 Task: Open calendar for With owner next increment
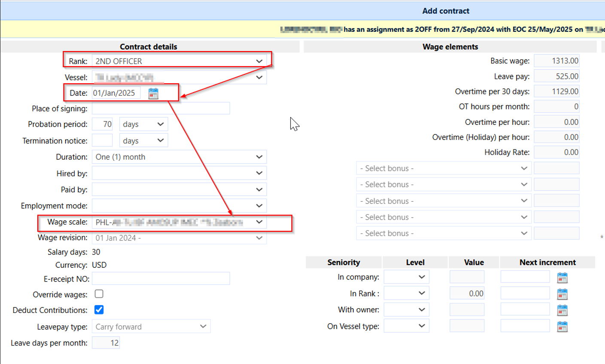point(562,310)
